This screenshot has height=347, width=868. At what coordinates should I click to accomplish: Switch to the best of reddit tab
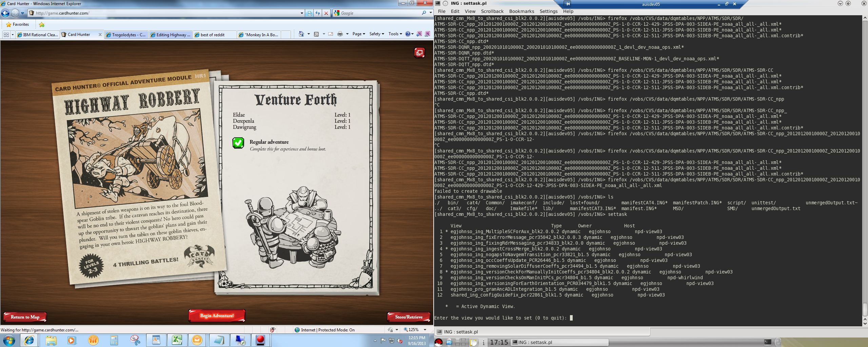pos(214,35)
